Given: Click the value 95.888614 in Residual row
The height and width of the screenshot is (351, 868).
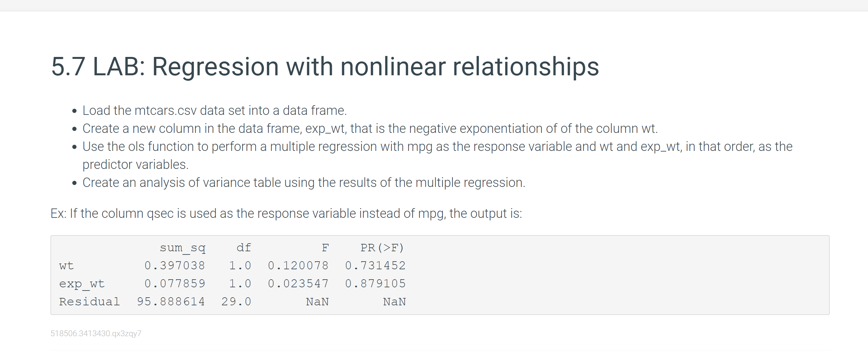Looking at the screenshot, I should (x=171, y=301).
